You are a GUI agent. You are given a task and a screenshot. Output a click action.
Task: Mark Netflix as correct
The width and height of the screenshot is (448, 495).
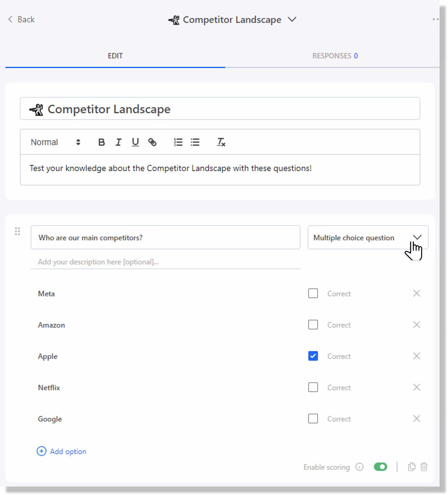tap(313, 387)
